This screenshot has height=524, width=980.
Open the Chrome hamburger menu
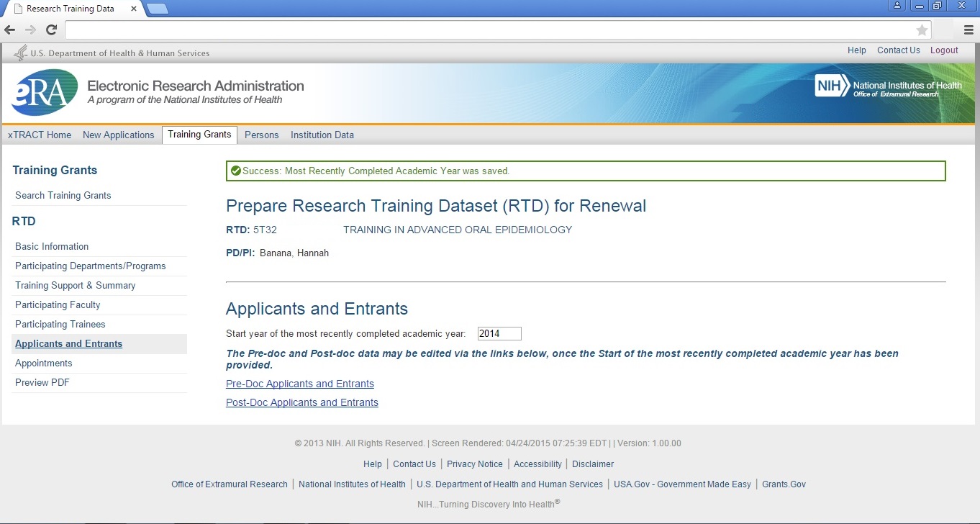pos(968,30)
